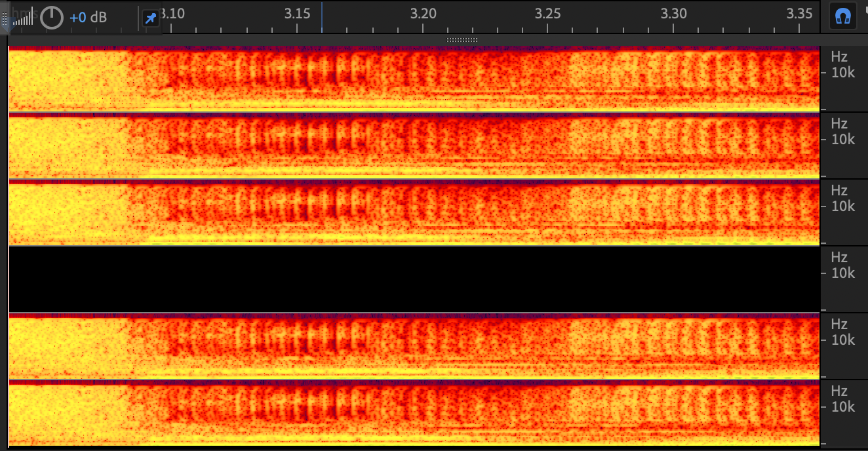Click the HUD pin icon
The width and height of the screenshot is (868, 451).
pos(151,18)
